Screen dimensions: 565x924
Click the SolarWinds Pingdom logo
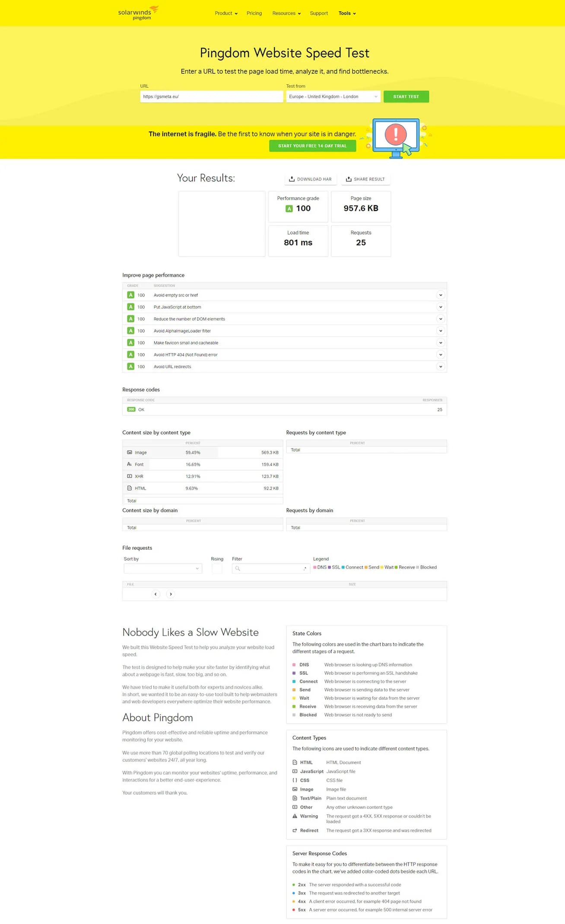[x=138, y=13]
